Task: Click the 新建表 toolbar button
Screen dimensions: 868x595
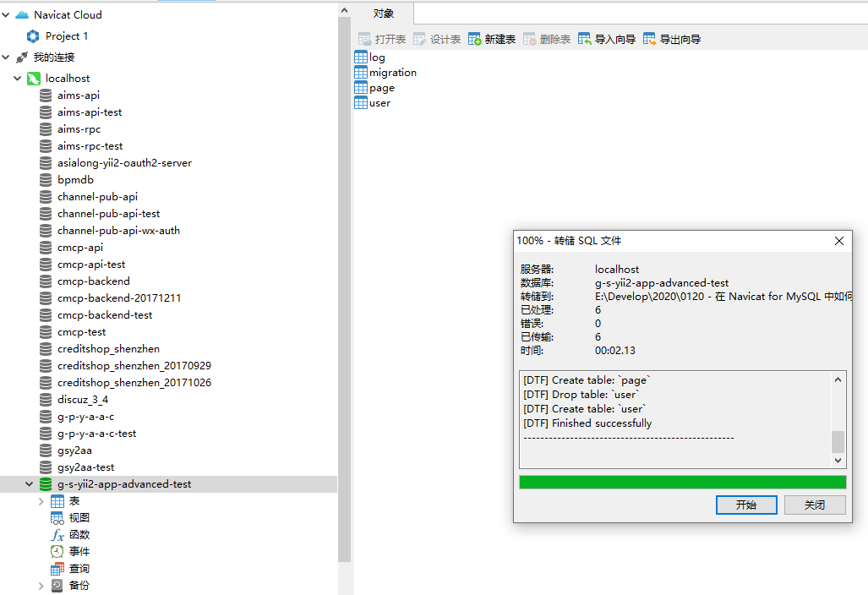Action: pyautogui.click(x=492, y=39)
